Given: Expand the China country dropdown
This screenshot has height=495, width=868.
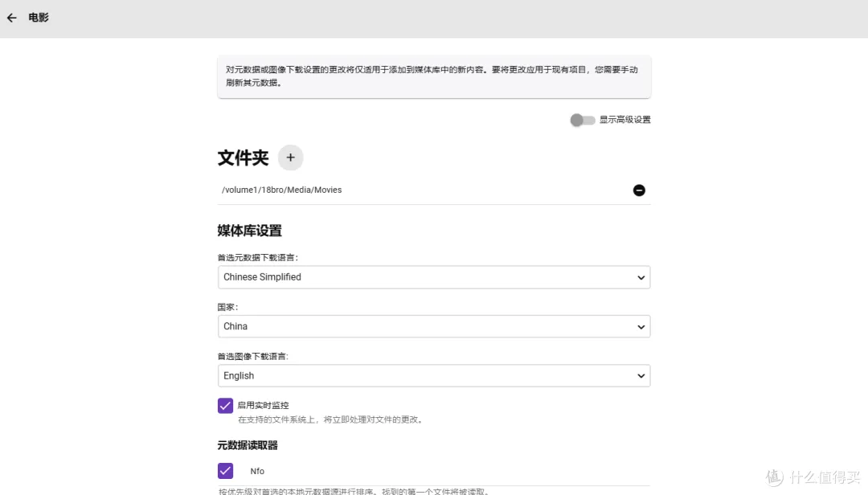Looking at the screenshot, I should pos(434,326).
